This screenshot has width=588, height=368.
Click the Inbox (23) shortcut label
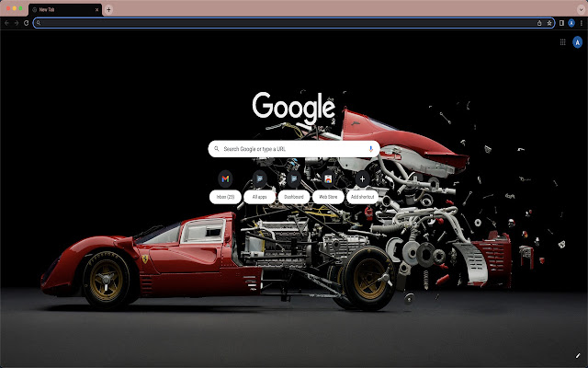pyautogui.click(x=225, y=197)
